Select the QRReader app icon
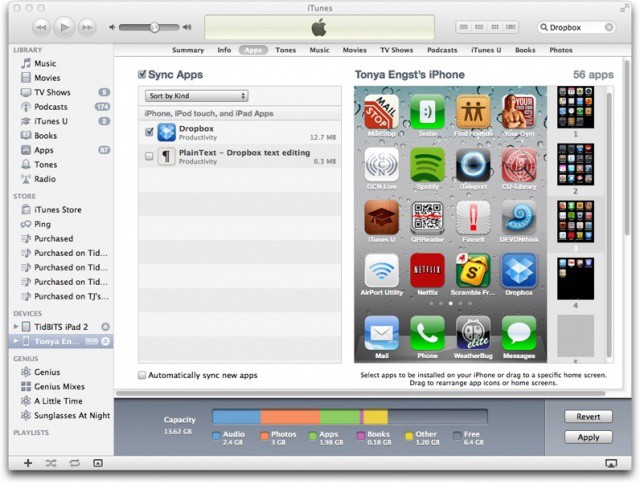Viewport: 640px width, 484px height. (427, 217)
